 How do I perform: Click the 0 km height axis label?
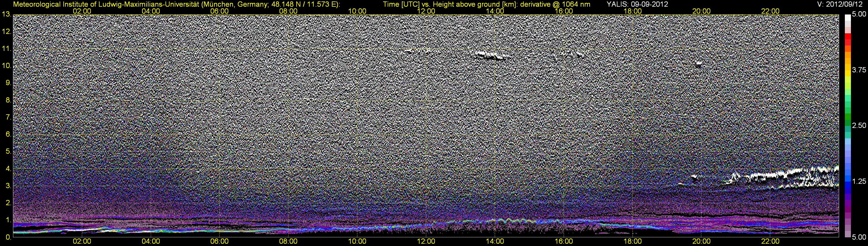pyautogui.click(x=8, y=237)
